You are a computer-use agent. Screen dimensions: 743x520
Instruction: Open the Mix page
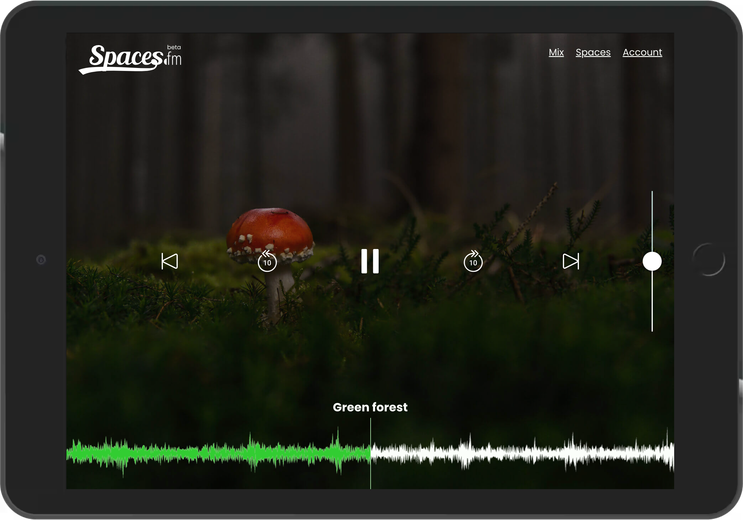click(556, 52)
